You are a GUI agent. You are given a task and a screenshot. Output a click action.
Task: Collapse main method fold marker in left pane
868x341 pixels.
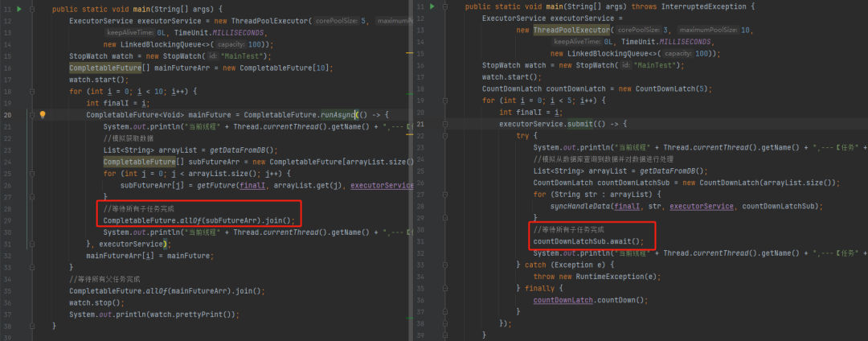click(x=31, y=9)
